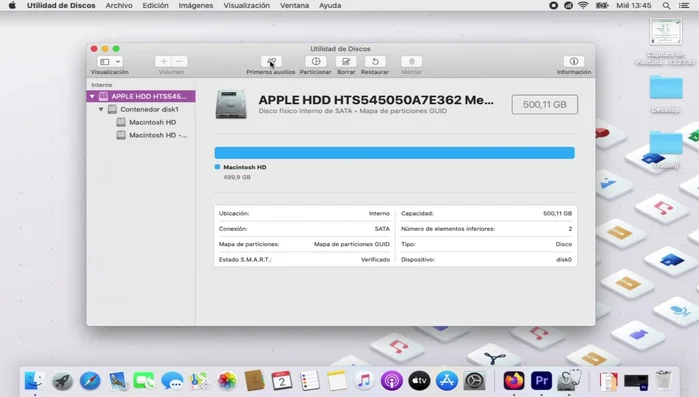Click Disk Utility icon in the Dock

[x=569, y=380]
